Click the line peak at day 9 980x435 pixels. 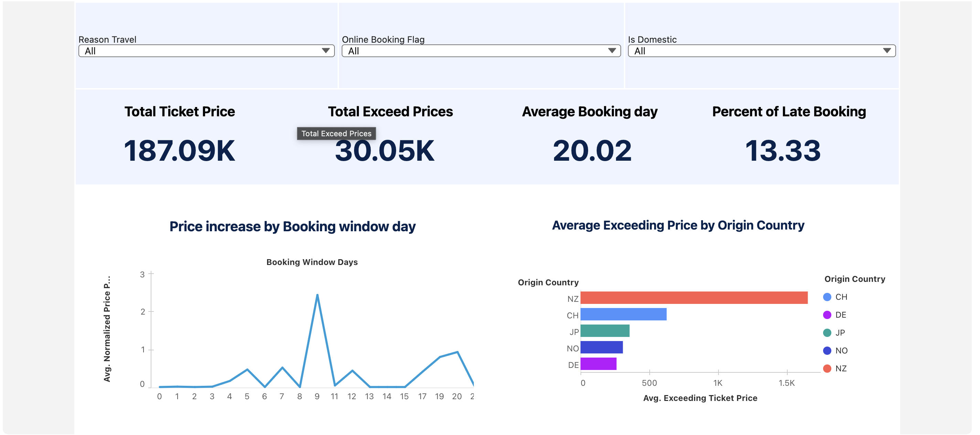coord(317,295)
